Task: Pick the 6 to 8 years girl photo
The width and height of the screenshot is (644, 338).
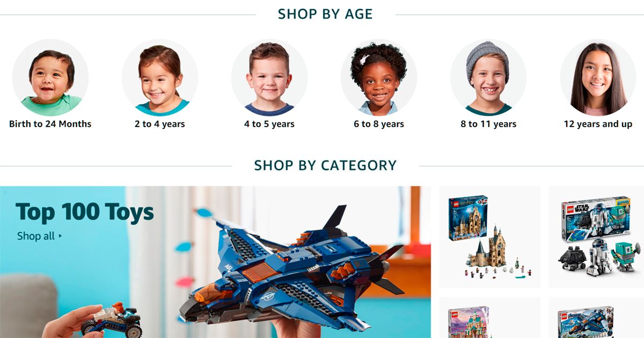Action: pyautogui.click(x=379, y=77)
